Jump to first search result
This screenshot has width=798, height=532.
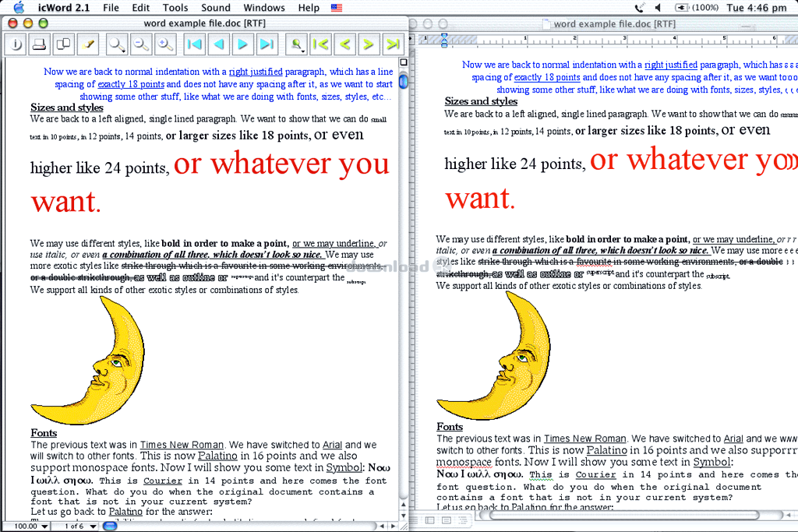click(x=320, y=44)
